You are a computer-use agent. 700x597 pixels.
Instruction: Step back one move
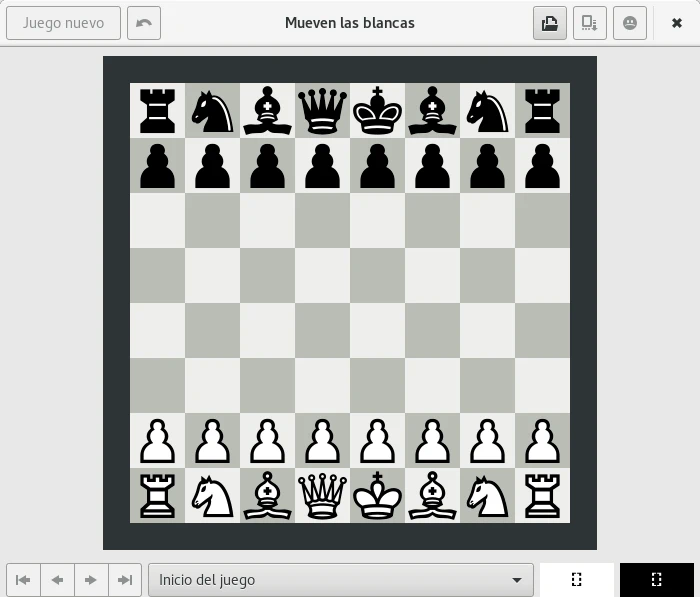pyautogui.click(x=57, y=580)
